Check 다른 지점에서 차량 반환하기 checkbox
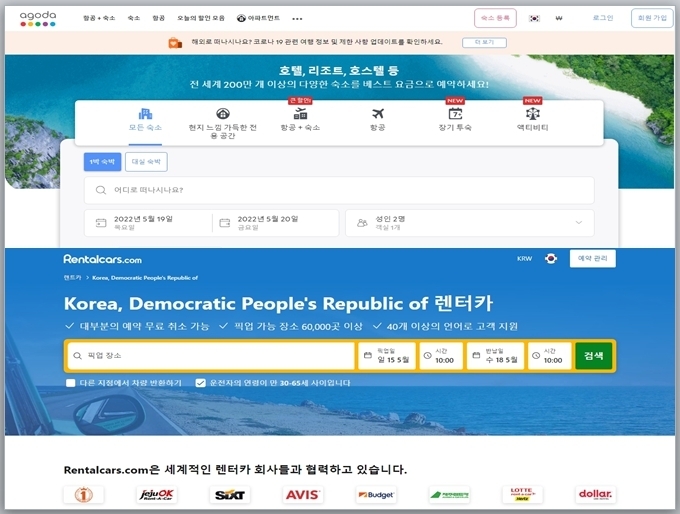Screen dimensions: 680x514 tap(71, 383)
